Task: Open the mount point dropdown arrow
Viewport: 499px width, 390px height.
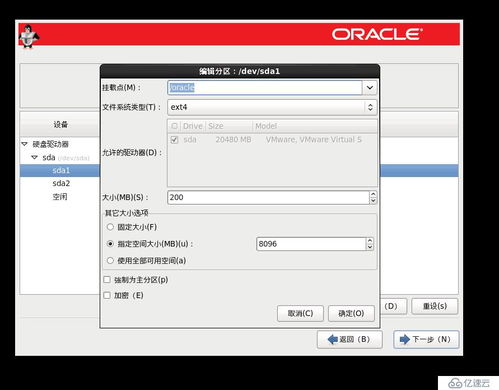Action: [370, 88]
